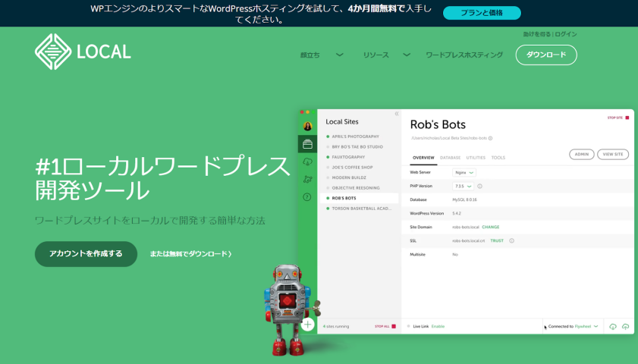
Task: Click the ADMIN button
Action: pyautogui.click(x=581, y=155)
